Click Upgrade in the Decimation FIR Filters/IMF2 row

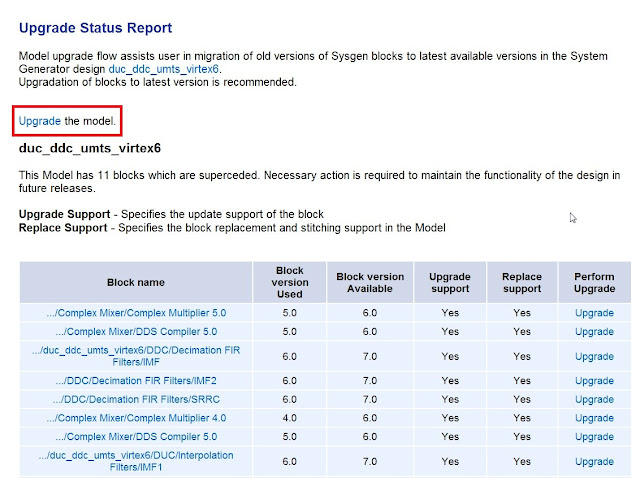click(594, 381)
